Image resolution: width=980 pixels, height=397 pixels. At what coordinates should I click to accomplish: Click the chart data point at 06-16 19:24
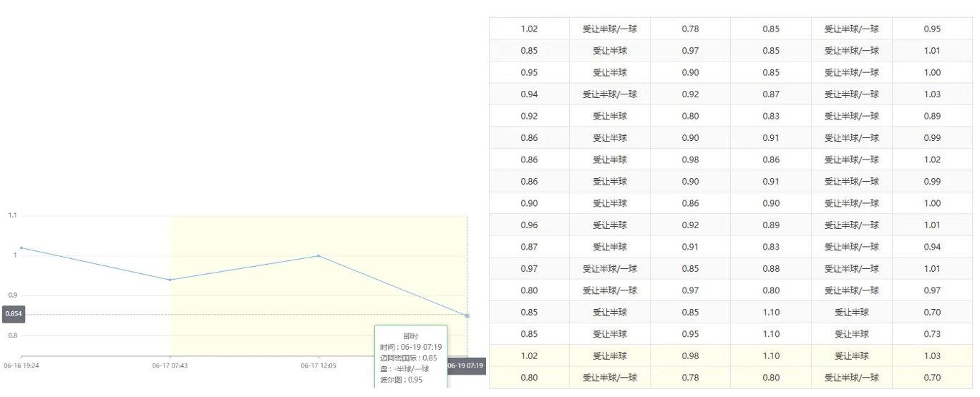(21, 247)
